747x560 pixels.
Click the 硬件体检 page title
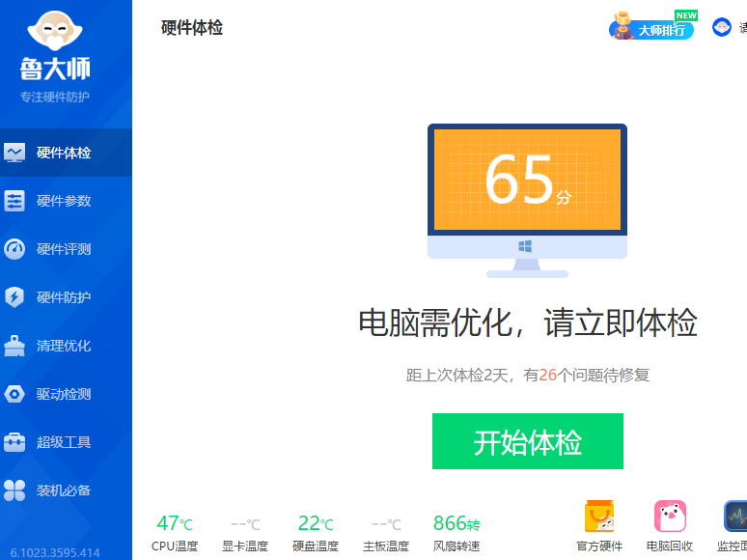pos(192,28)
